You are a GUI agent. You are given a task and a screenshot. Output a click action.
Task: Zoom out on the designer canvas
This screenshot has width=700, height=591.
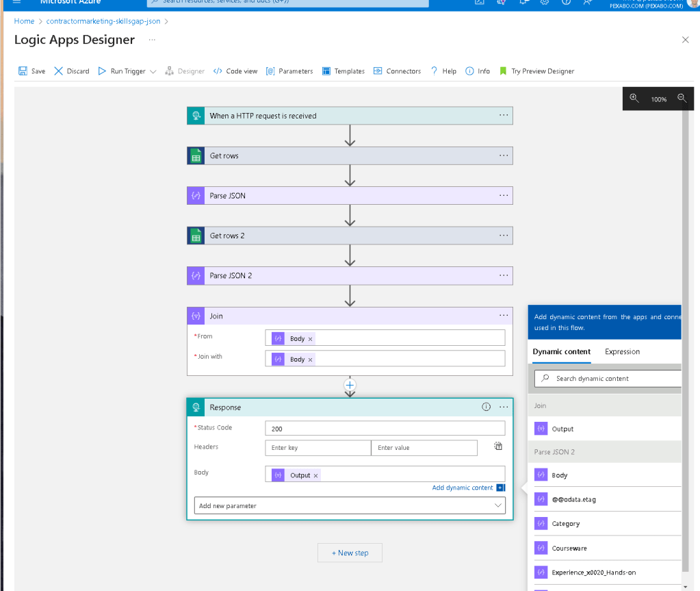(x=682, y=99)
